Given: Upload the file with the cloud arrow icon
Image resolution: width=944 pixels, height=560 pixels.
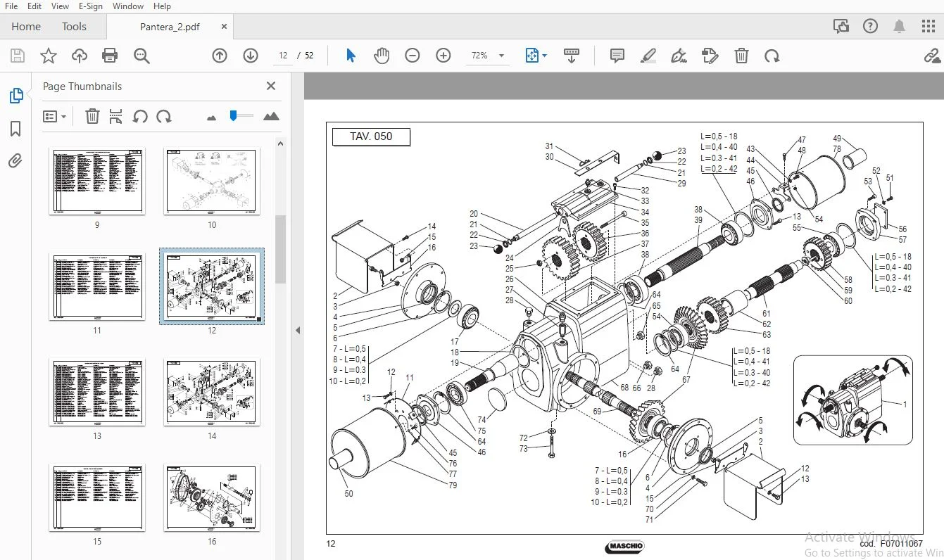Looking at the screenshot, I should pyautogui.click(x=80, y=56).
